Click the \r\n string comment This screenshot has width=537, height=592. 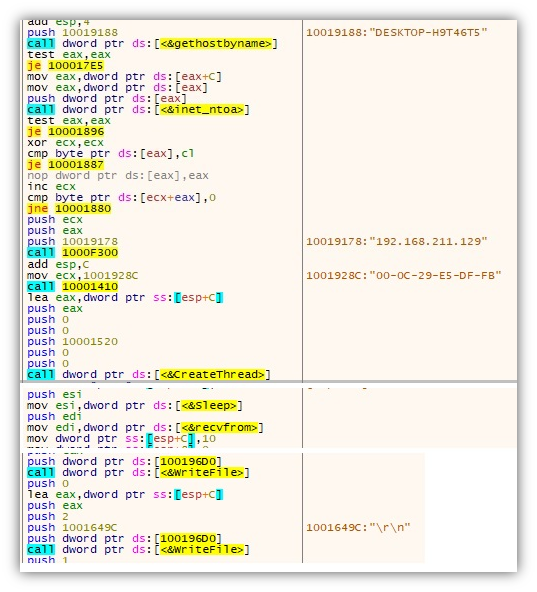point(358,527)
